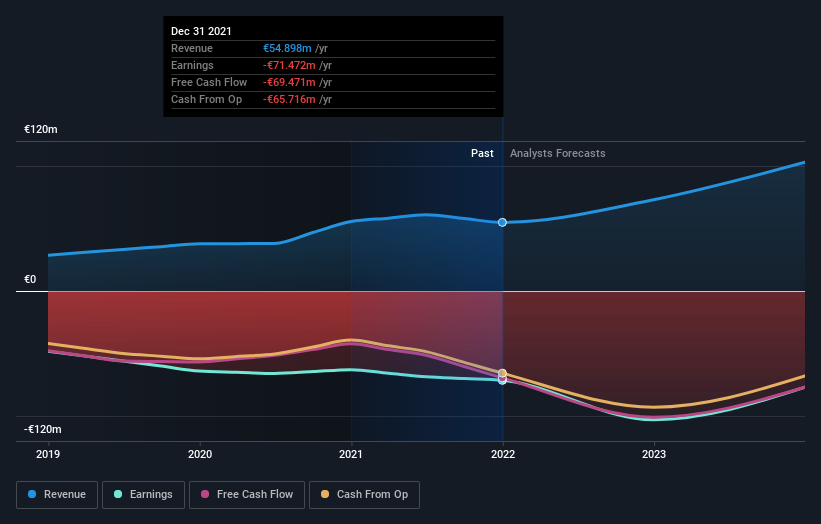Viewport: 821px width, 524px height.
Task: Click the Revenue row label in tooltip
Action: click(x=192, y=48)
